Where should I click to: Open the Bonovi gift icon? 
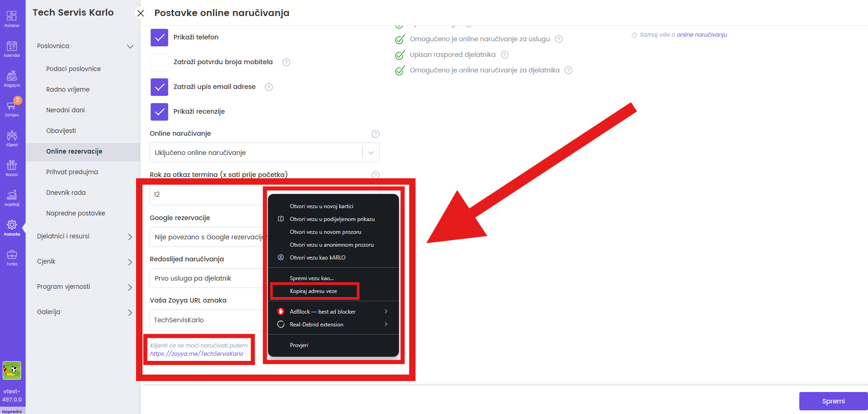[12, 168]
